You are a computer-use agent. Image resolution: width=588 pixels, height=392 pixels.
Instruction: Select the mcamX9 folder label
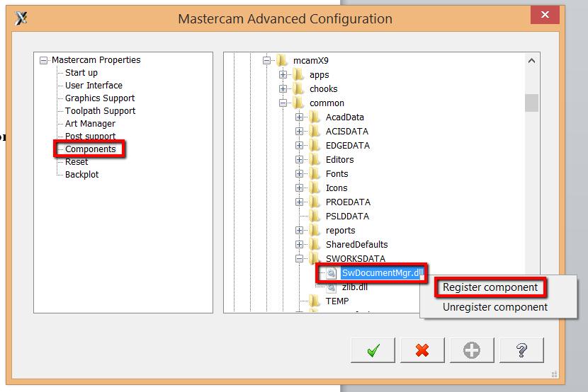tap(311, 61)
